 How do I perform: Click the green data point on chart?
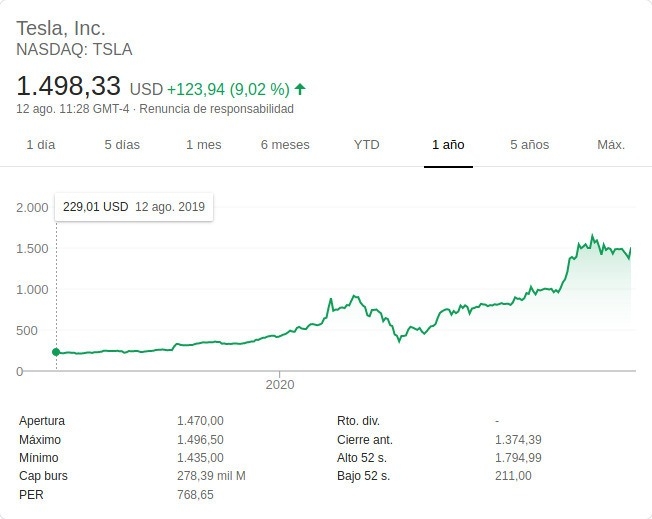pyautogui.click(x=56, y=352)
